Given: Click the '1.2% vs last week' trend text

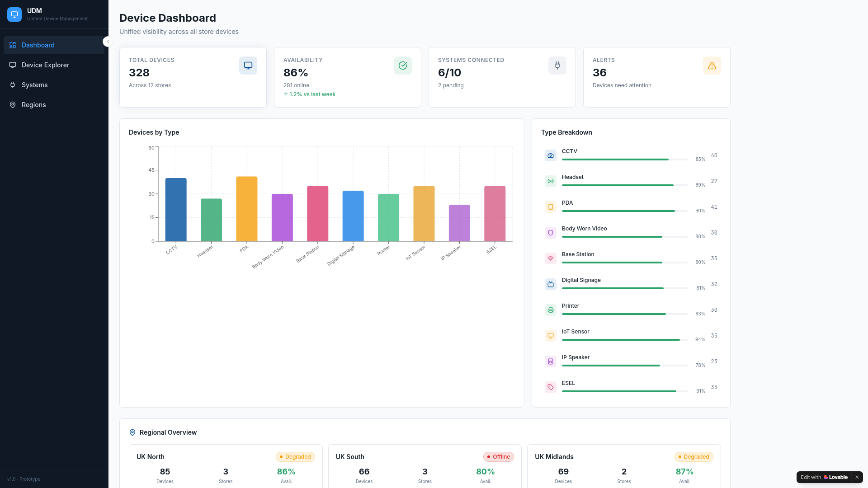Looking at the screenshot, I should click(310, 94).
